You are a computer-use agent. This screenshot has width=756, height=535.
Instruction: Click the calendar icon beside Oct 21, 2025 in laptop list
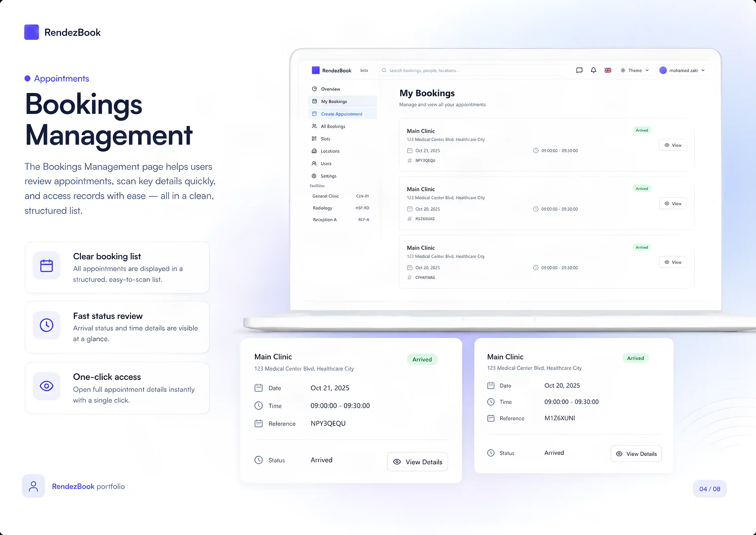tap(409, 151)
